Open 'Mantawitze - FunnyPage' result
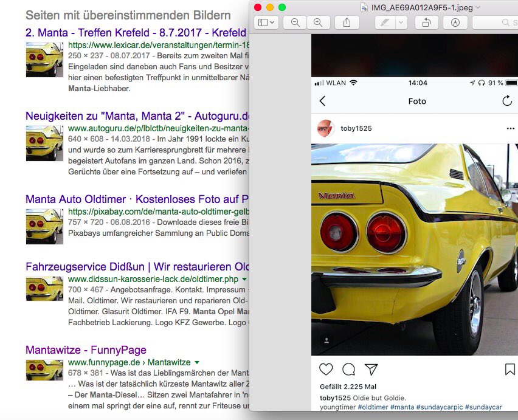The image size is (518, 420). coord(86,349)
